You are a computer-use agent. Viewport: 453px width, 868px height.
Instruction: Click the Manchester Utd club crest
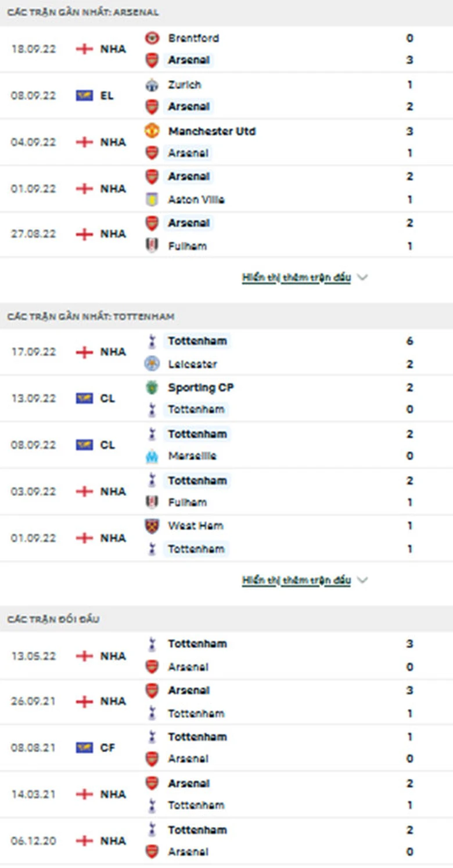[152, 131]
